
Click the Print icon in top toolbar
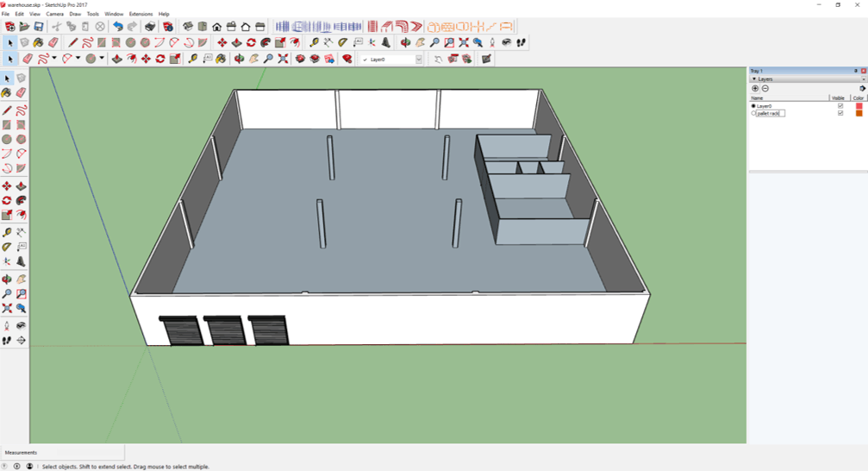(x=150, y=27)
